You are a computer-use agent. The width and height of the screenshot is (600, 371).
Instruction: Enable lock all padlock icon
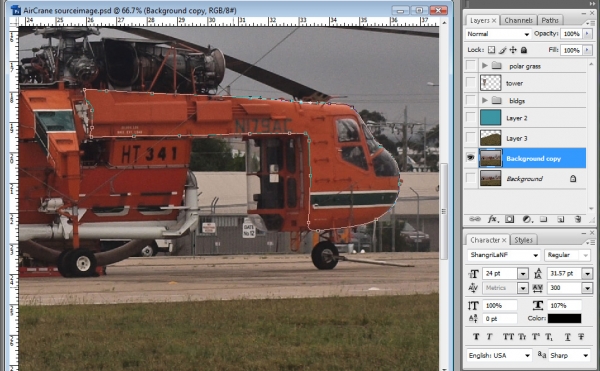(x=524, y=50)
